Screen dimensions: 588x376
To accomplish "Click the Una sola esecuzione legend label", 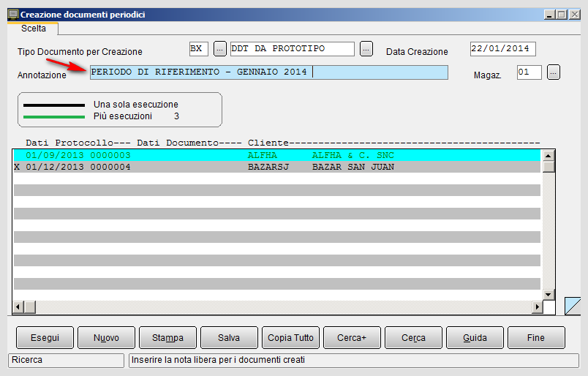I will point(136,105).
